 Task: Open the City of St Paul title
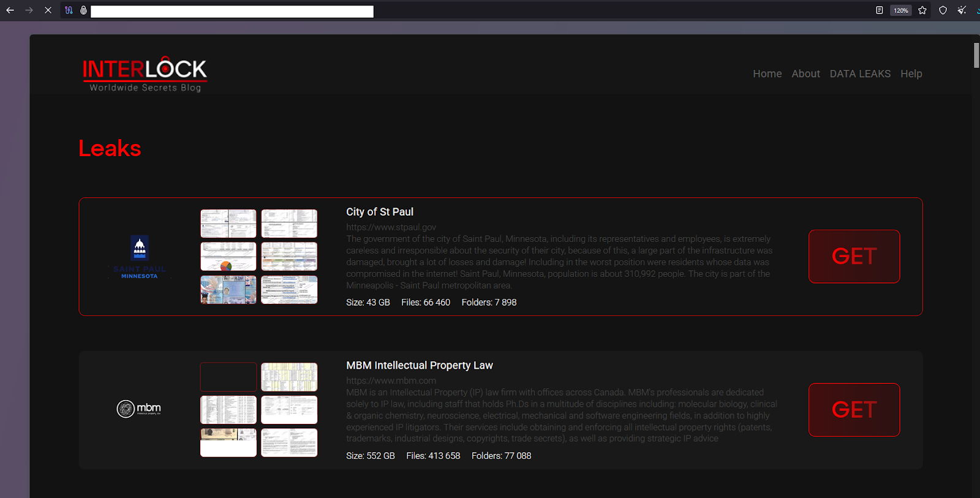point(380,212)
